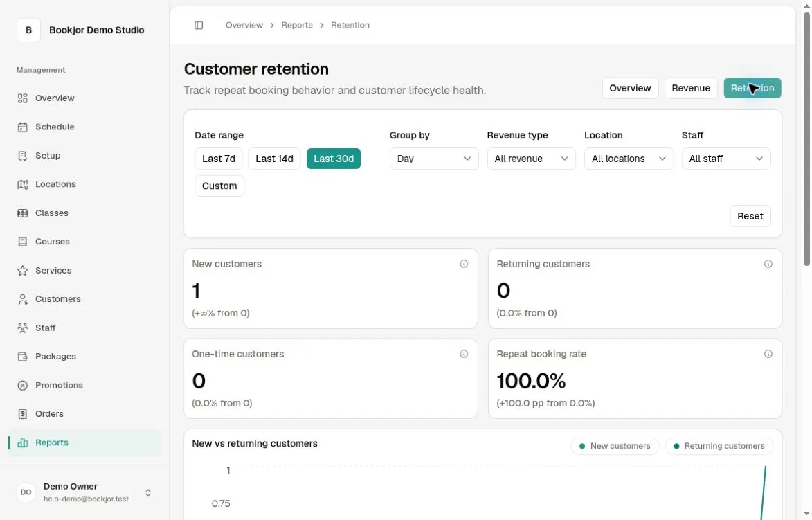Screen dimensions: 812x520
Task: Select the Retention report tab
Action: 752,88
